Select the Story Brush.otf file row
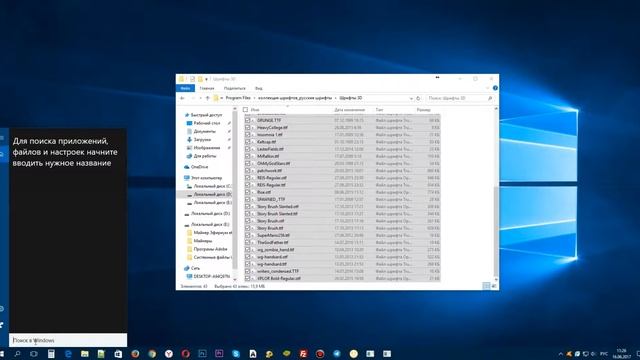 [342, 221]
